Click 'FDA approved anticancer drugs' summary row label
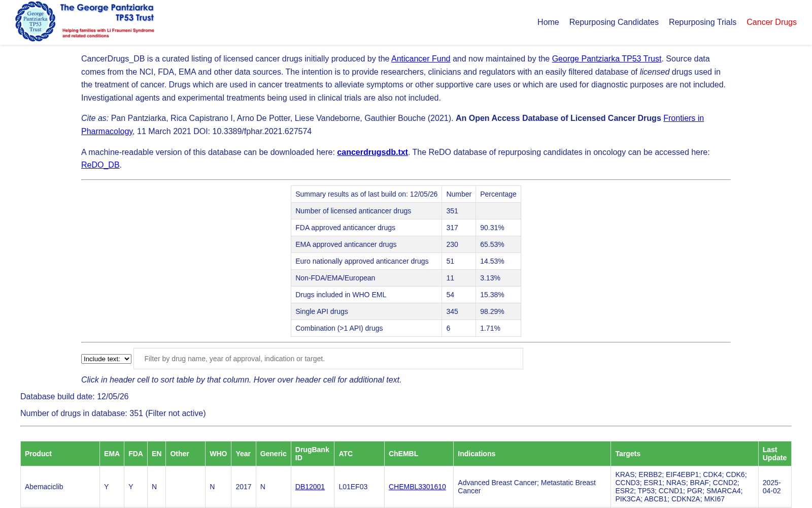This screenshot has height=508, width=812. tap(345, 228)
